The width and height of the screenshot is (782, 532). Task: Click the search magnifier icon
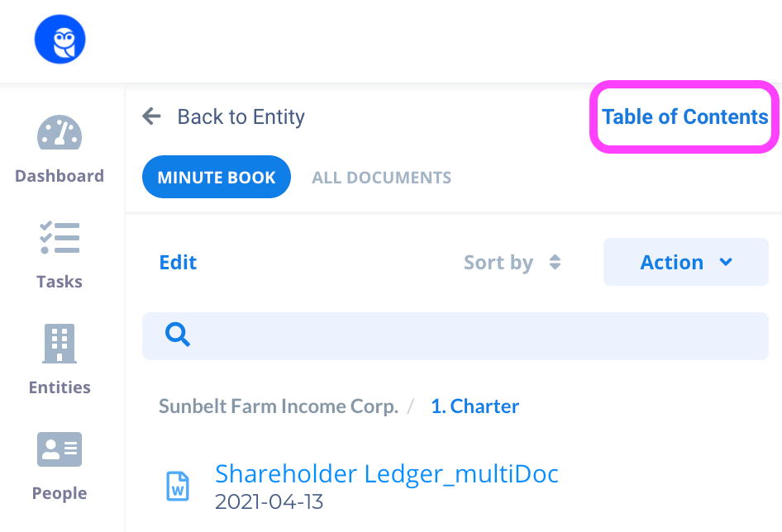[x=178, y=334]
